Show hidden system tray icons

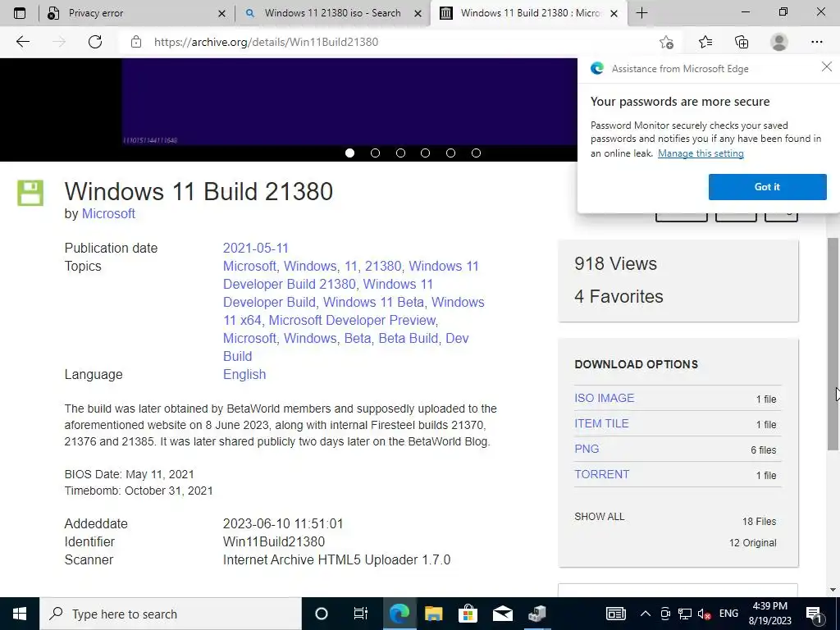tap(645, 614)
